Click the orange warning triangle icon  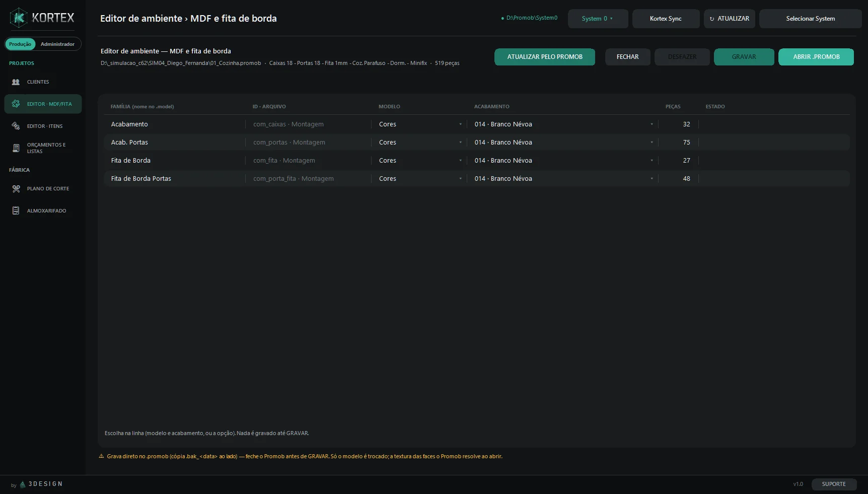pyautogui.click(x=101, y=456)
